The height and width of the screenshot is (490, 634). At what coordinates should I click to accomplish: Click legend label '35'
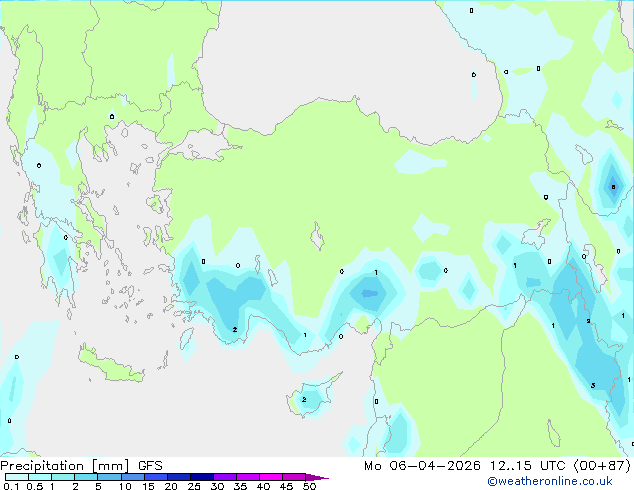tap(240, 486)
